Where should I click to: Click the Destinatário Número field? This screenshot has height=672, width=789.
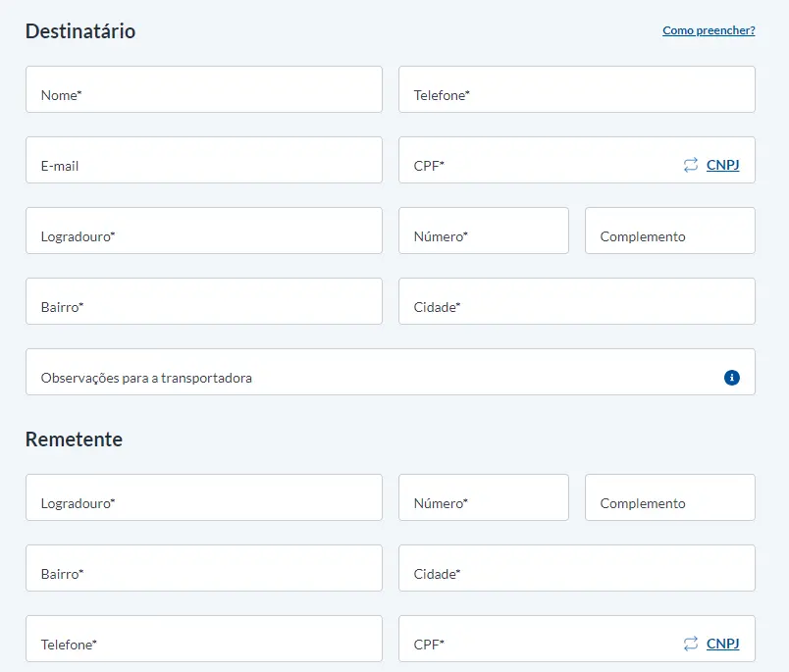tap(484, 231)
